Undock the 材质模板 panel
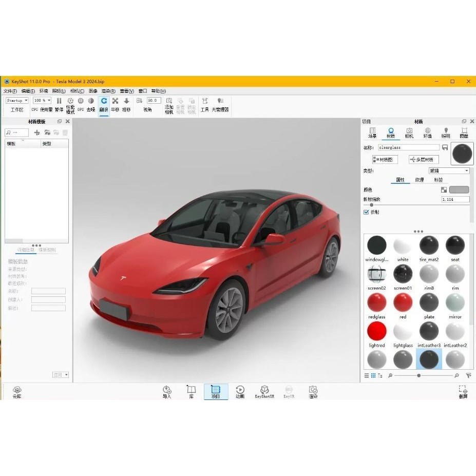 point(60,121)
